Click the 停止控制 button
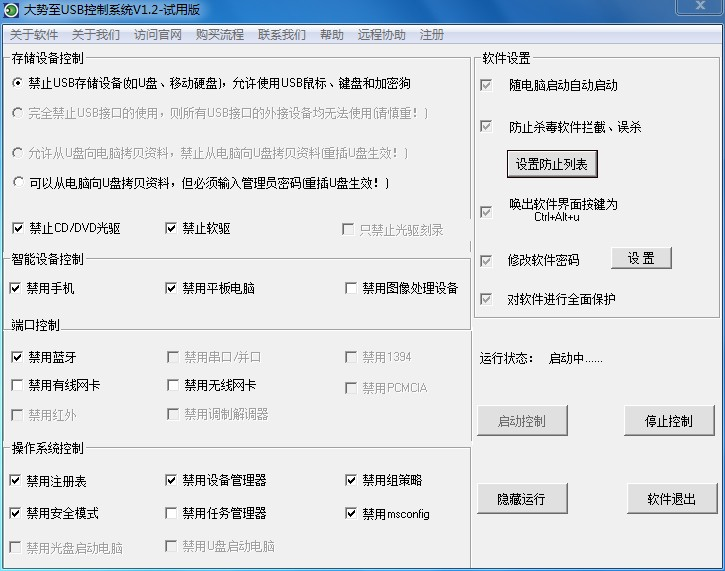The height and width of the screenshot is (571, 725). [669, 421]
